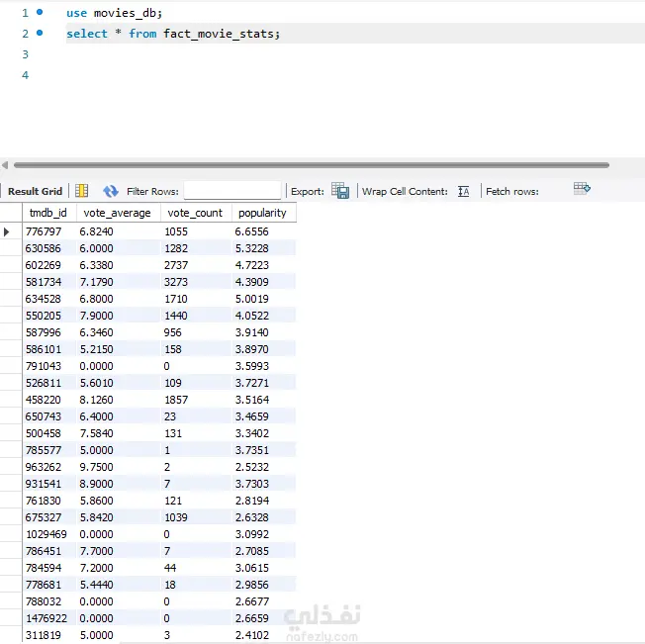645x644 pixels.
Task: Click the refresh results icon
Action: point(110,191)
